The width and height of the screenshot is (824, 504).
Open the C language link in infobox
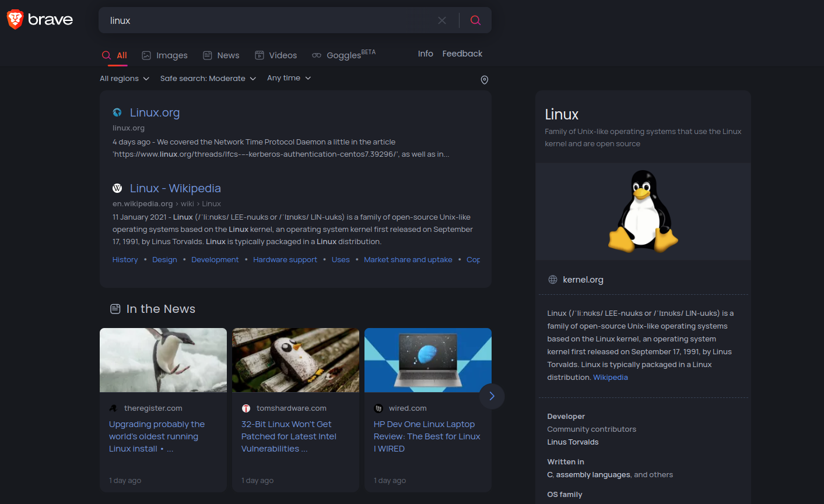[x=549, y=475]
